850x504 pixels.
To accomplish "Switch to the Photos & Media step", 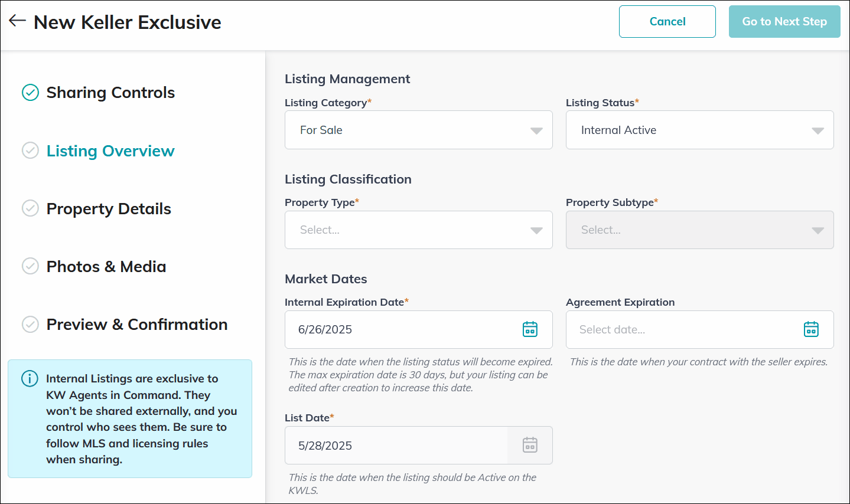I will pyautogui.click(x=106, y=267).
